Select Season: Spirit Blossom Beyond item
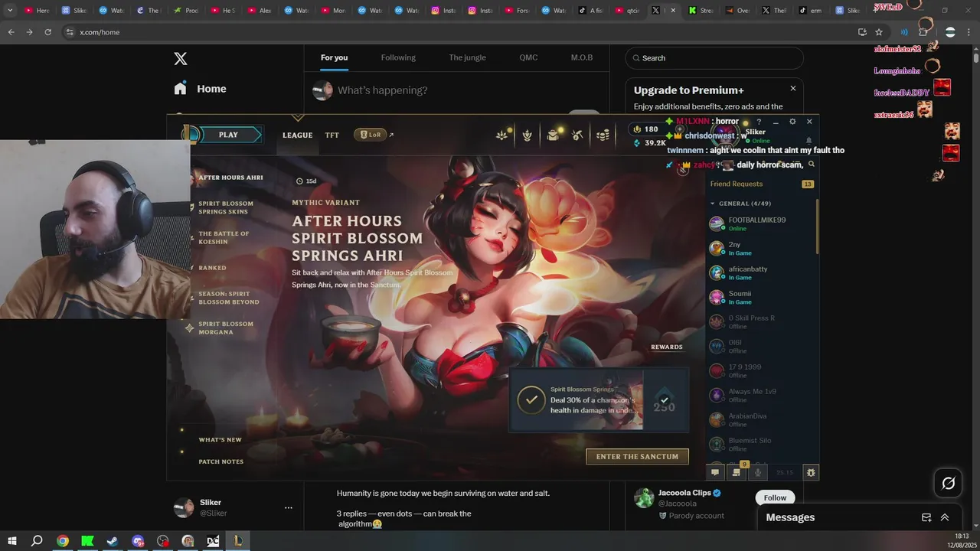The height and width of the screenshot is (551, 980). (229, 298)
